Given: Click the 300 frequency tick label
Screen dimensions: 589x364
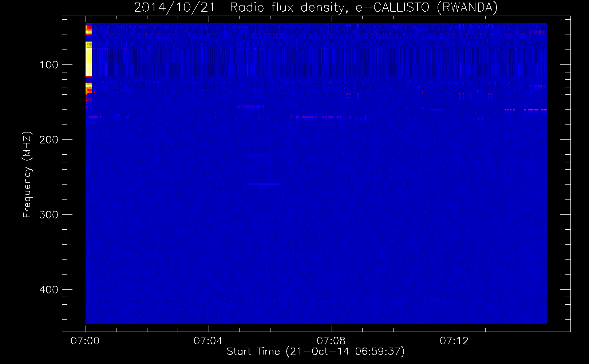Looking at the screenshot, I should coord(49,215).
